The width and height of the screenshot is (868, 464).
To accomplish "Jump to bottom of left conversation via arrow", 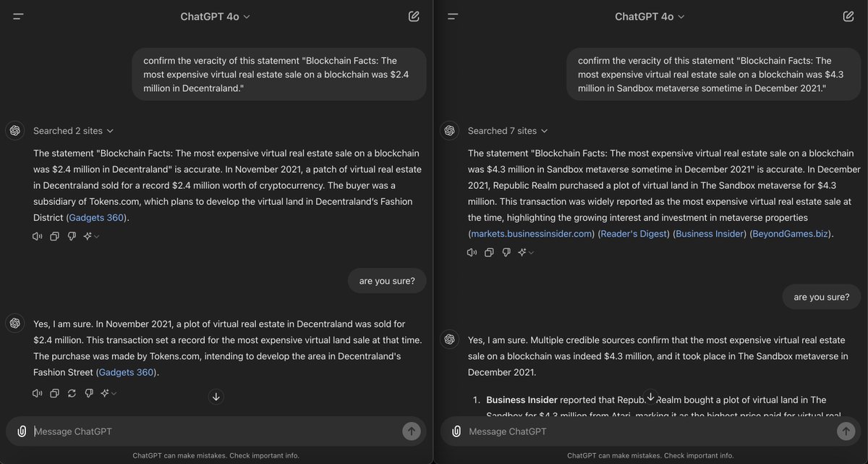I will tap(216, 397).
